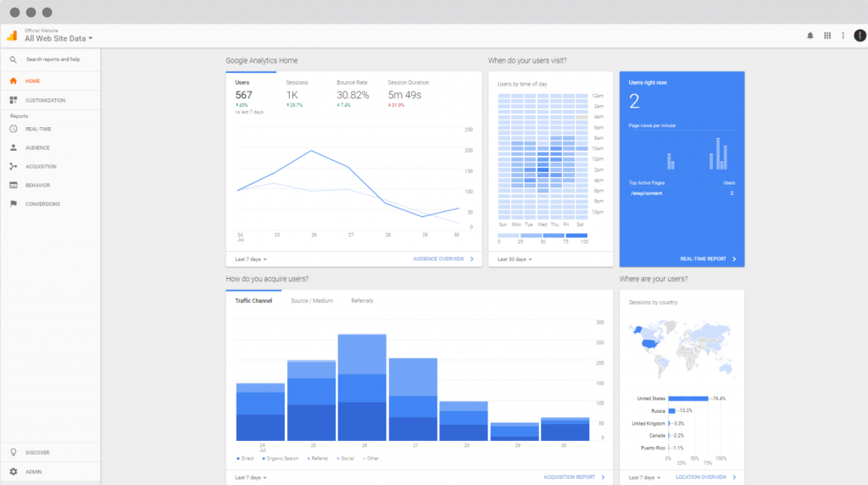Click the Direct legend color dot
The height and width of the screenshot is (485, 868).
coord(238,459)
